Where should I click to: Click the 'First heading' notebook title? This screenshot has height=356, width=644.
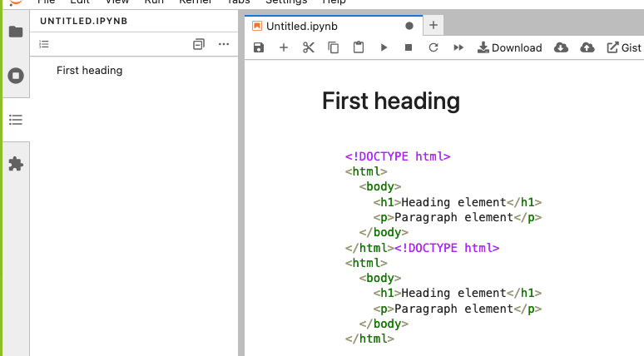pos(391,101)
